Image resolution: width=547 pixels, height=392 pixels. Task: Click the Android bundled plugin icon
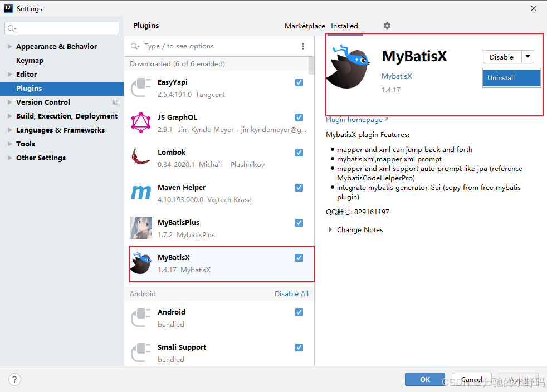coord(140,317)
